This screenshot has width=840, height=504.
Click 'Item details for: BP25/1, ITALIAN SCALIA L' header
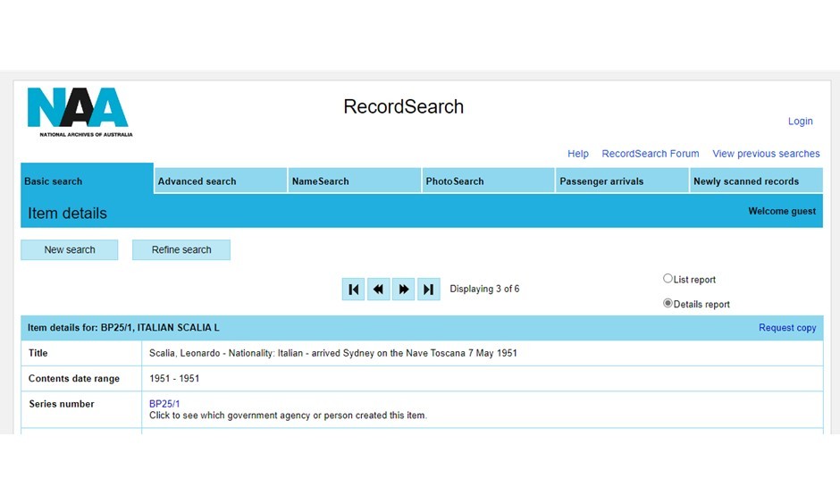point(123,328)
